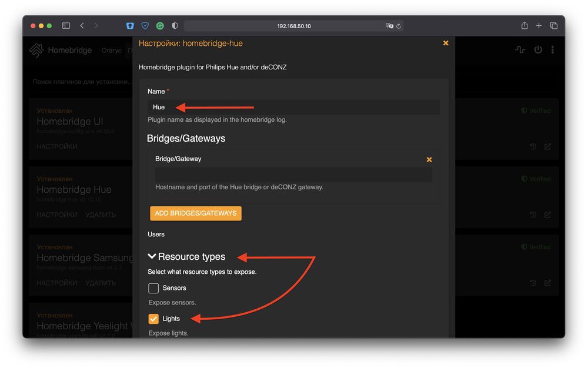Click Verified badge on Homebridge Hue card
Screen dimensions: 588x368
[536, 179]
